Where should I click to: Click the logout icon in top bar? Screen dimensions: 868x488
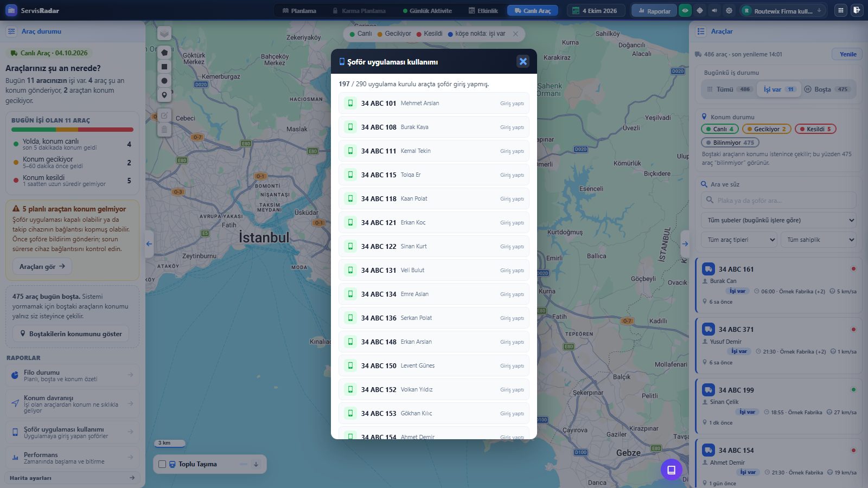(x=857, y=10)
